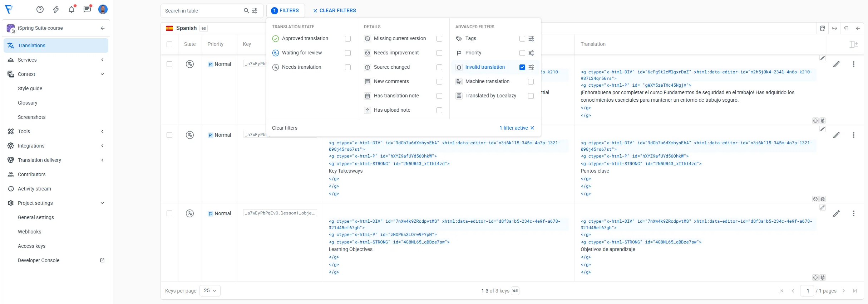Go to the next page arrow
Image resolution: width=868 pixels, height=304 pixels.
coord(844,291)
